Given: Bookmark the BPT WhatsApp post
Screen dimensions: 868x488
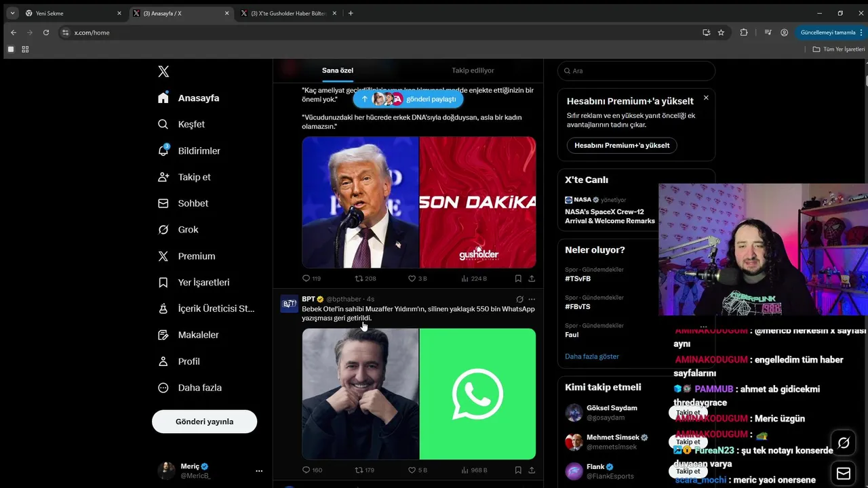Looking at the screenshot, I should tap(518, 470).
